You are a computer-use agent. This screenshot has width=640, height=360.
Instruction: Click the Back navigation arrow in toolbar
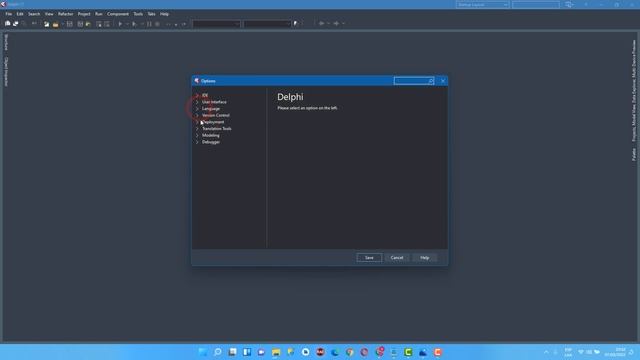click(x=322, y=24)
